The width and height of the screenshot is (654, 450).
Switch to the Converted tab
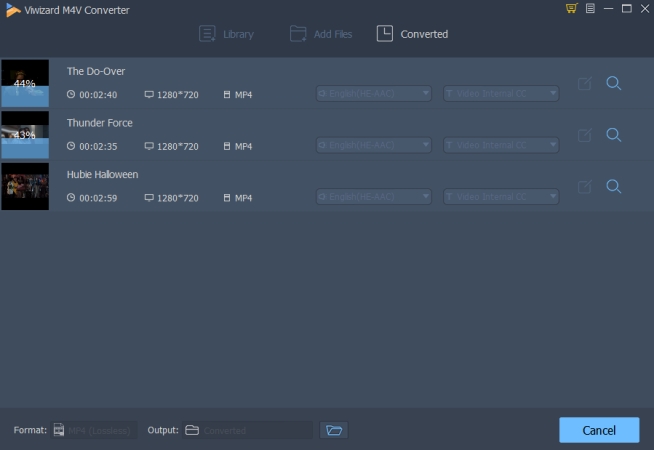click(412, 34)
